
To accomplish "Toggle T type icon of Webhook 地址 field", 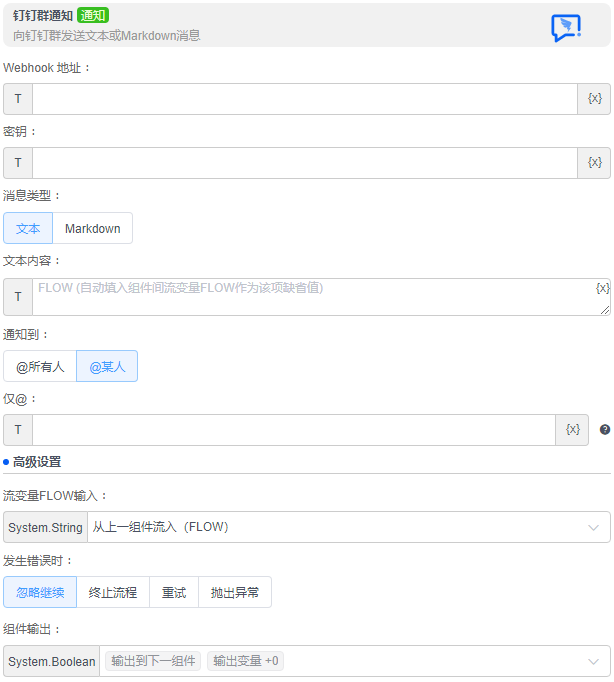I will (x=18, y=99).
